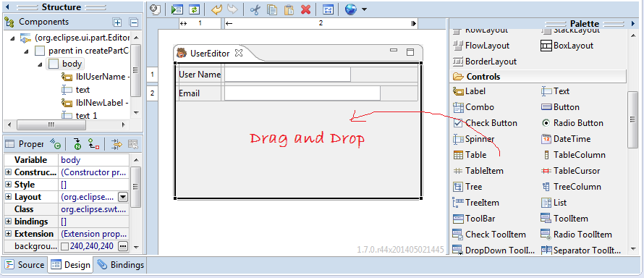Switch to the Source tab

pyautogui.click(x=25, y=265)
